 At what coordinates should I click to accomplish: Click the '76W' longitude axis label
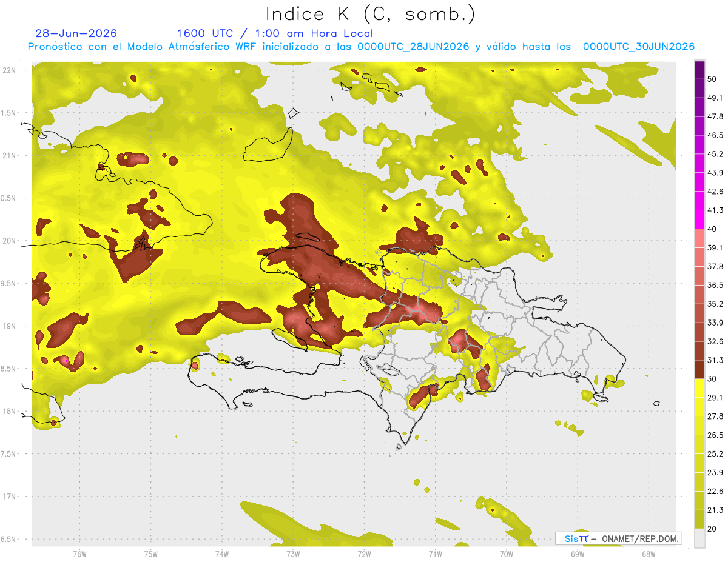pos(79,554)
